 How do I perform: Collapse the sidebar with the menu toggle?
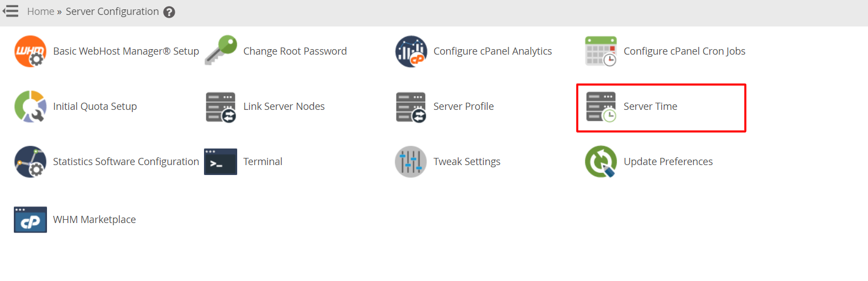[x=11, y=11]
